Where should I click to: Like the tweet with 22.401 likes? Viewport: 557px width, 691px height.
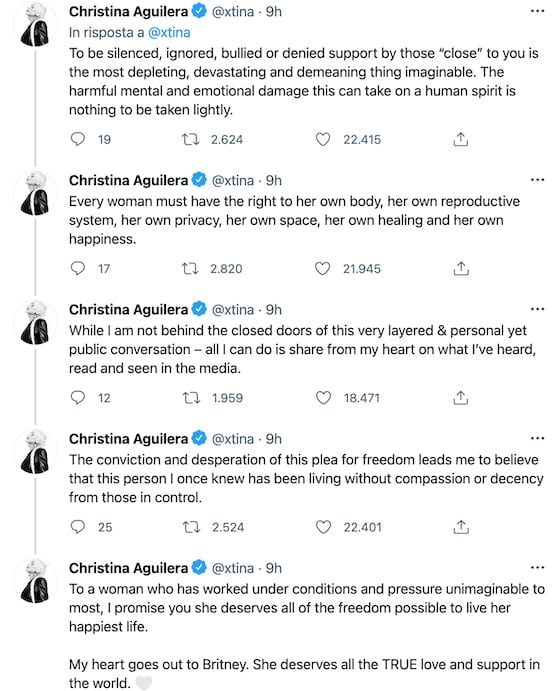click(x=323, y=527)
